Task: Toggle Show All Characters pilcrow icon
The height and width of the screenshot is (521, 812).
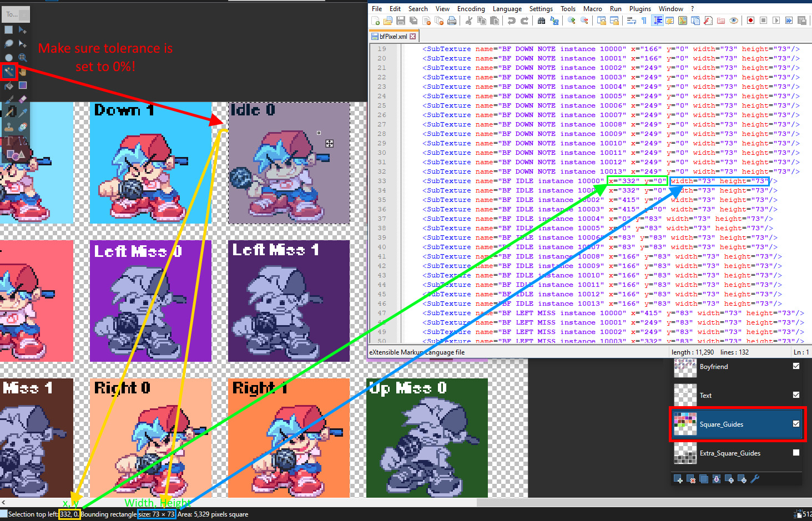Action: pos(644,21)
